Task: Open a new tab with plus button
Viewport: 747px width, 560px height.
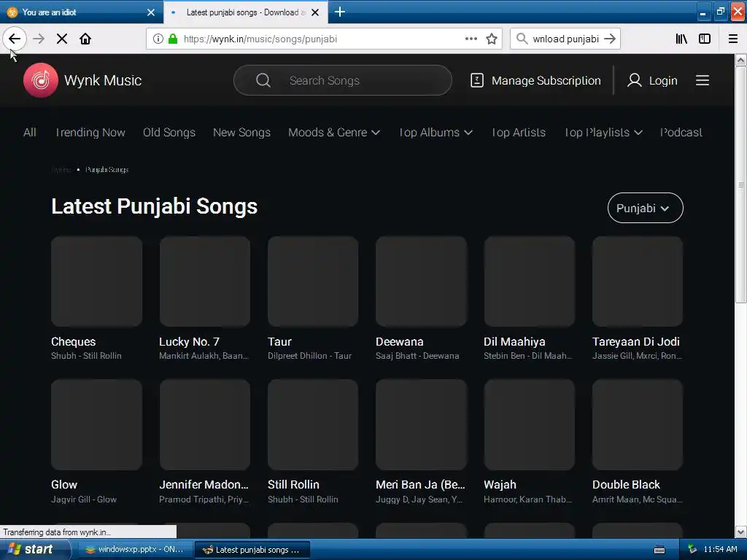Action: point(340,12)
